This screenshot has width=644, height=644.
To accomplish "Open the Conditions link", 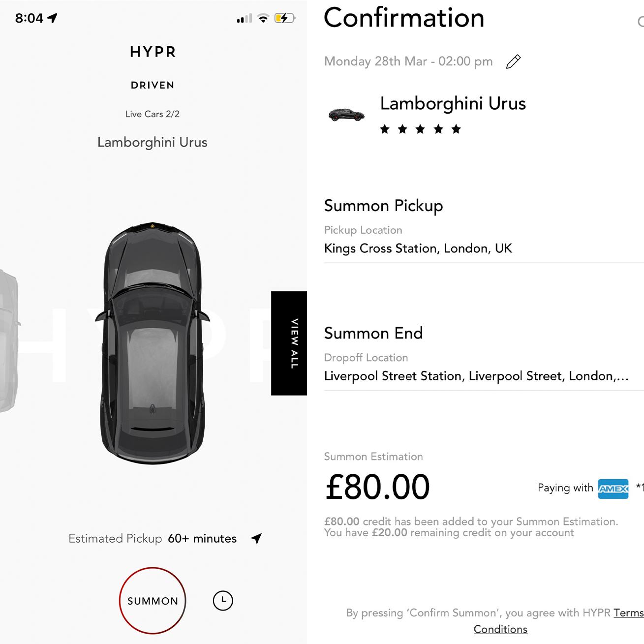I will tap(500, 629).
